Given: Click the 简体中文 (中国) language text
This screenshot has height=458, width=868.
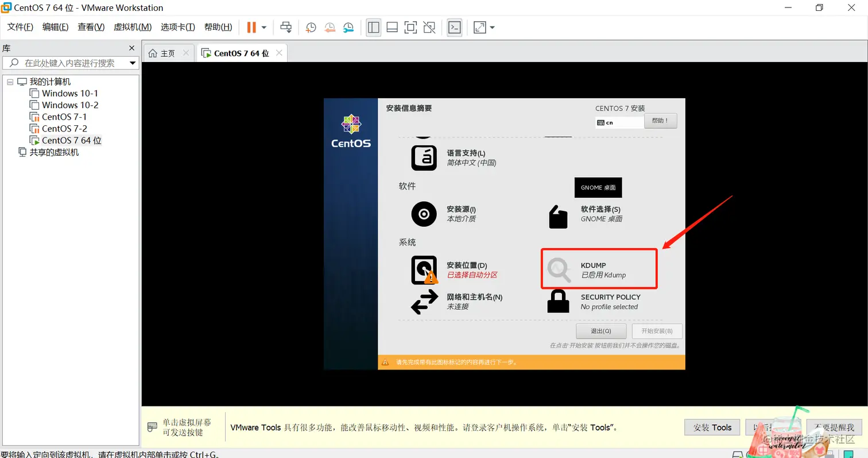Looking at the screenshot, I should coord(471,163).
